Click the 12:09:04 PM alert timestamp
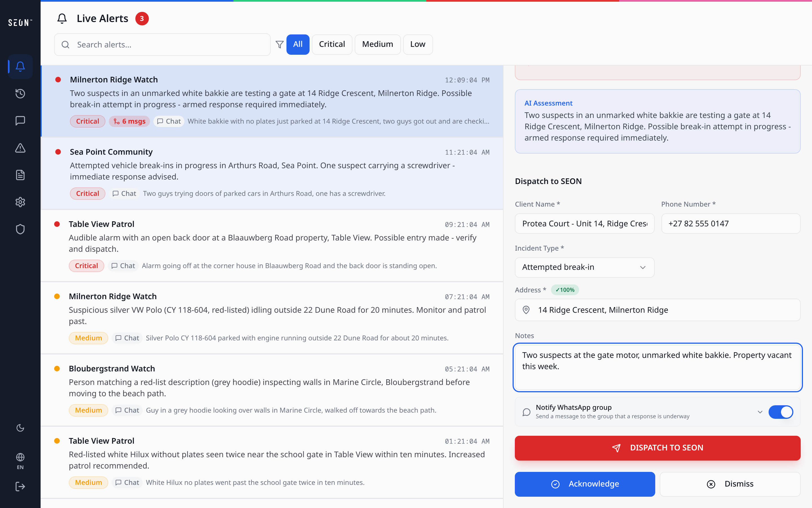This screenshot has width=812, height=508. tap(467, 80)
